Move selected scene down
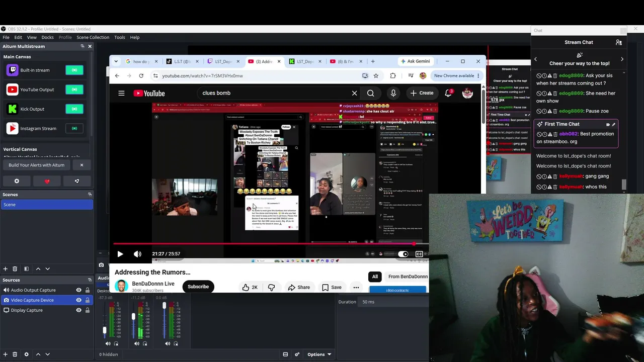 tap(48, 269)
